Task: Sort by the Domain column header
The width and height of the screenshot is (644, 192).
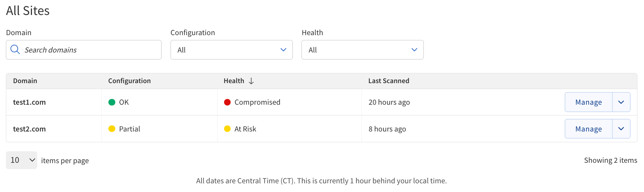Action: tap(25, 81)
